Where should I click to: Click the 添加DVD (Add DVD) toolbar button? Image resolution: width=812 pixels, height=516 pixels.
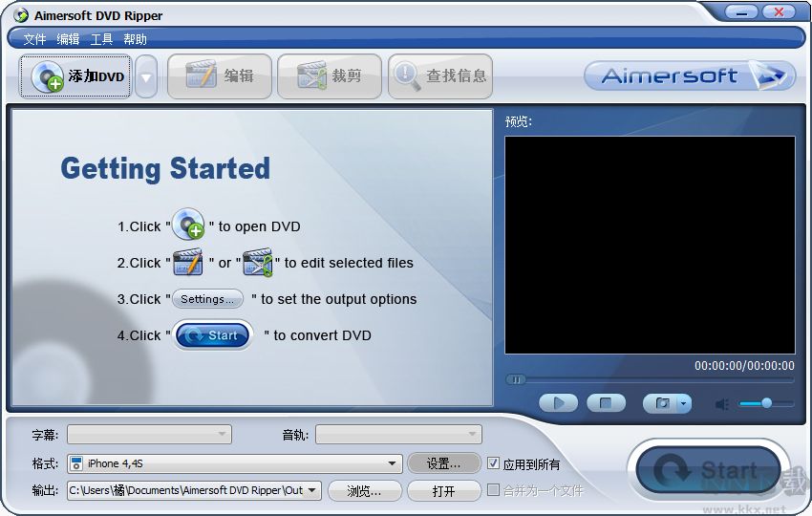pos(75,76)
